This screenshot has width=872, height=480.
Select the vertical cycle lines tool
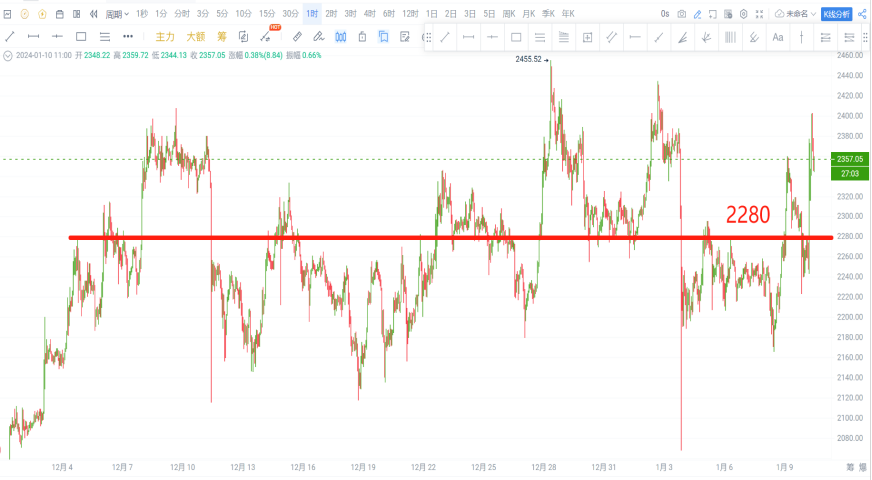point(730,37)
